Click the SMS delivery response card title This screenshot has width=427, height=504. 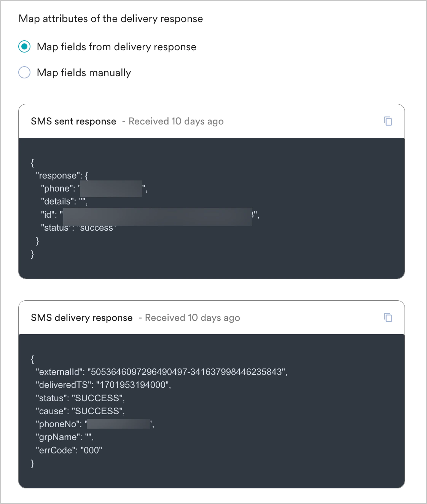pos(82,317)
